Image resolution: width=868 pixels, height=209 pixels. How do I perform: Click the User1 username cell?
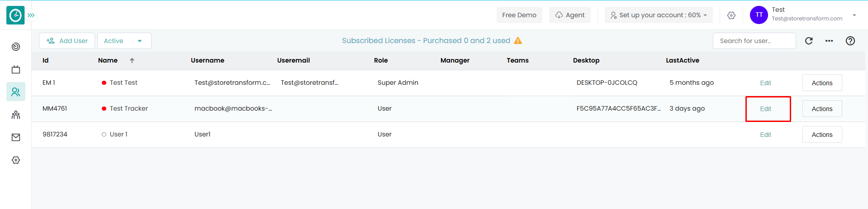tap(203, 134)
